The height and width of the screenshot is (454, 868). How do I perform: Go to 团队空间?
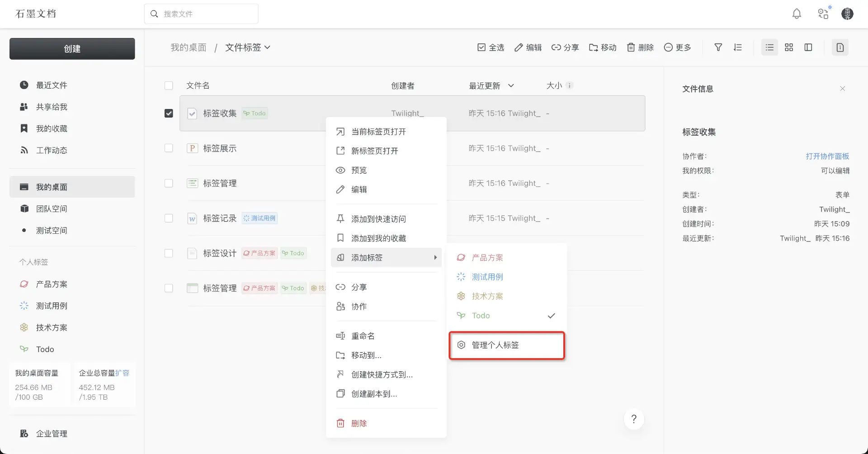coord(72,209)
